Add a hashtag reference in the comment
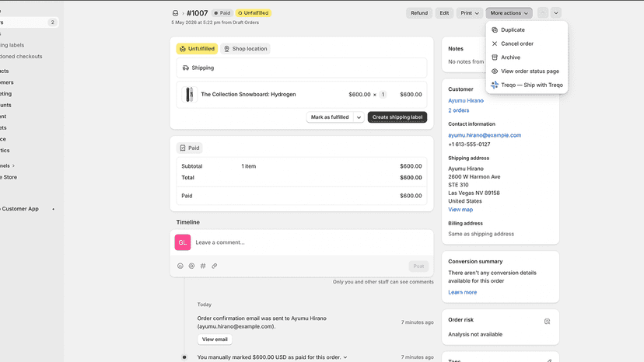 (203, 266)
